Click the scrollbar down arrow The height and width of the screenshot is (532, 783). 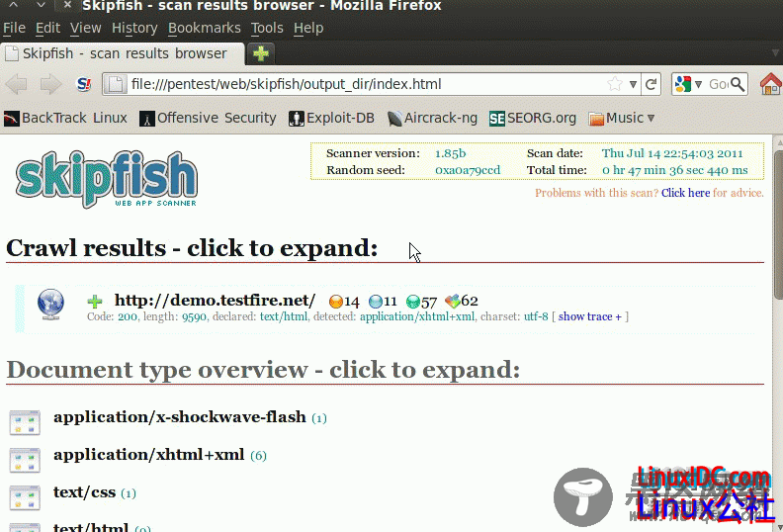pos(778,526)
